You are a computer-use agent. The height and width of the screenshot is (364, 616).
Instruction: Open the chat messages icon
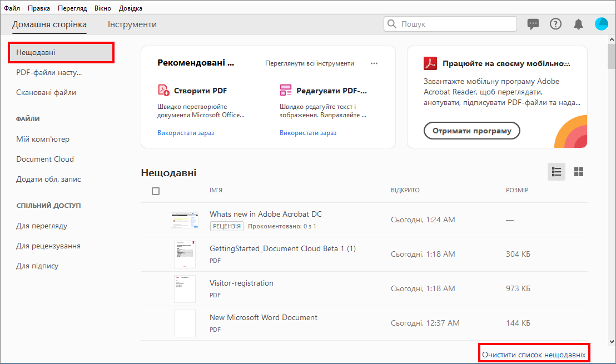click(x=533, y=24)
